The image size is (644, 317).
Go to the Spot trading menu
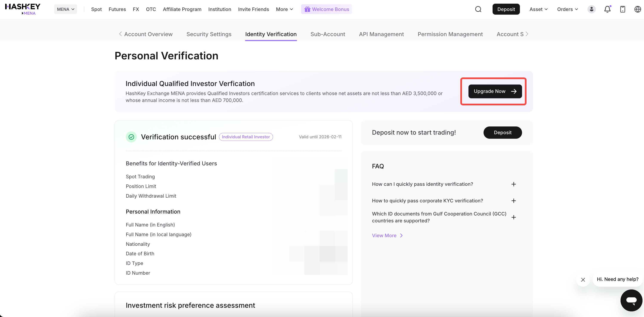pyautogui.click(x=96, y=9)
